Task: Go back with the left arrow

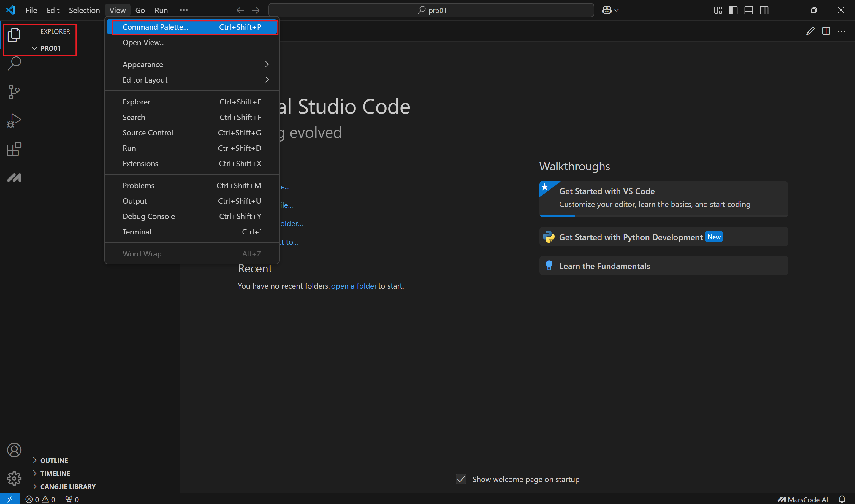Action: coord(240,10)
